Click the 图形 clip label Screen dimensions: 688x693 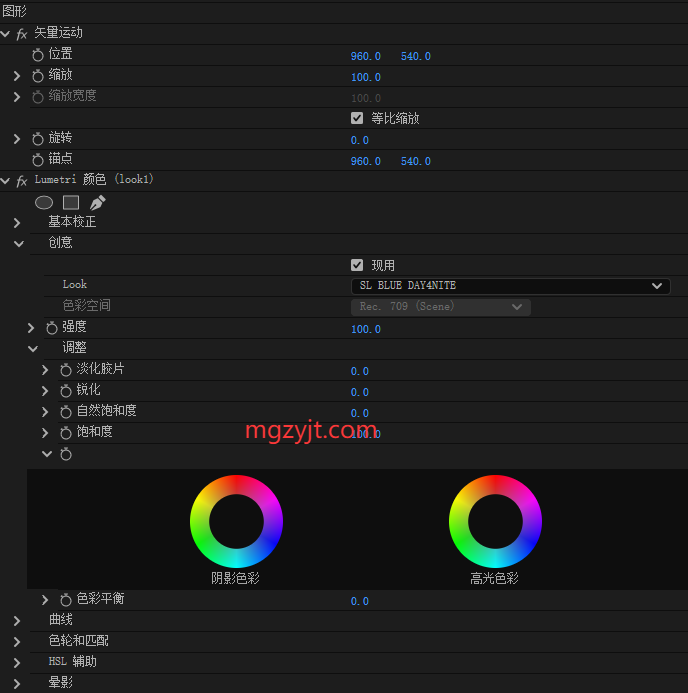14,11
